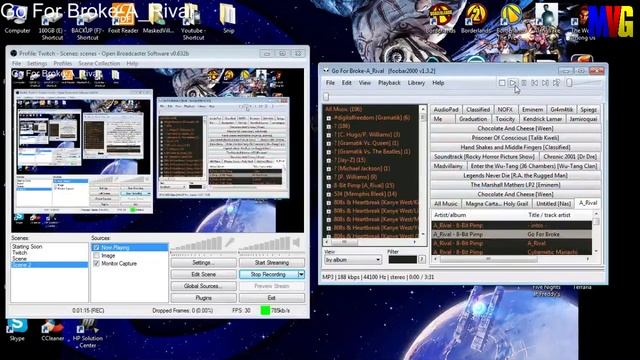This screenshot has width=640, height=360.
Task: Switch to the Kendrick Lamar playlist tab
Action: [542, 119]
